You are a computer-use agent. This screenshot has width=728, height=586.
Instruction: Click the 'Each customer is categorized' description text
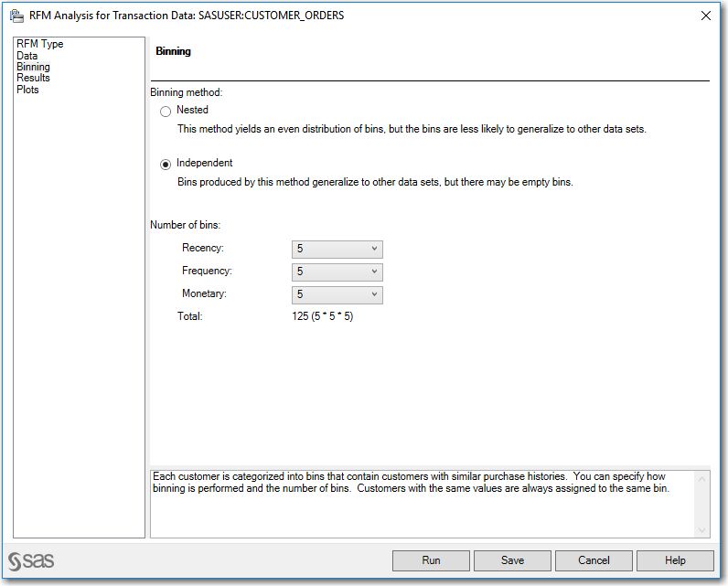(x=411, y=483)
